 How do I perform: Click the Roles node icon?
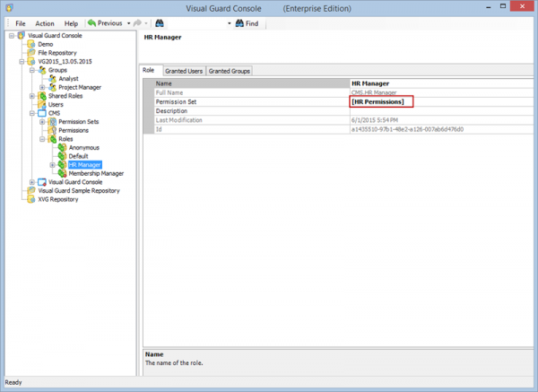[x=52, y=139]
